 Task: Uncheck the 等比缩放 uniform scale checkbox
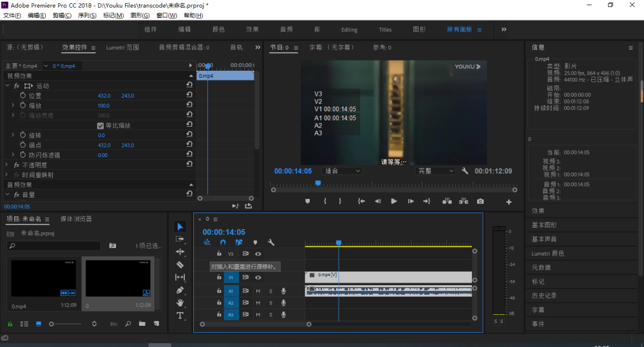click(x=100, y=126)
